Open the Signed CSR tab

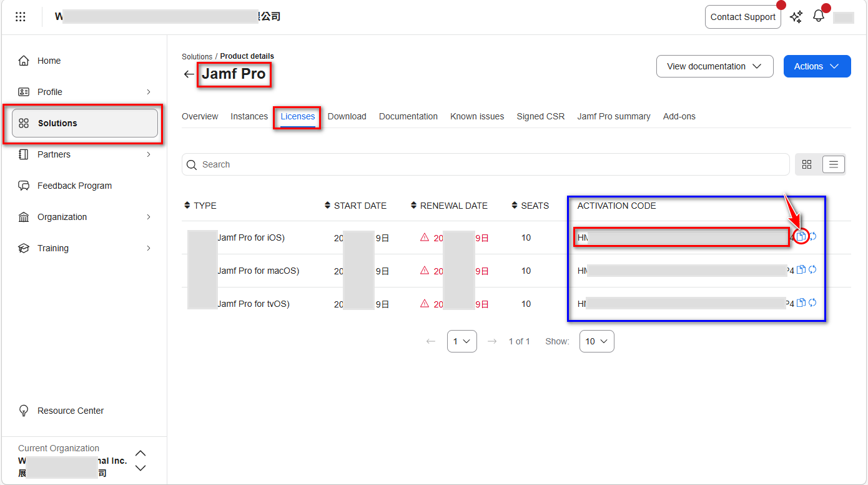pyautogui.click(x=540, y=116)
